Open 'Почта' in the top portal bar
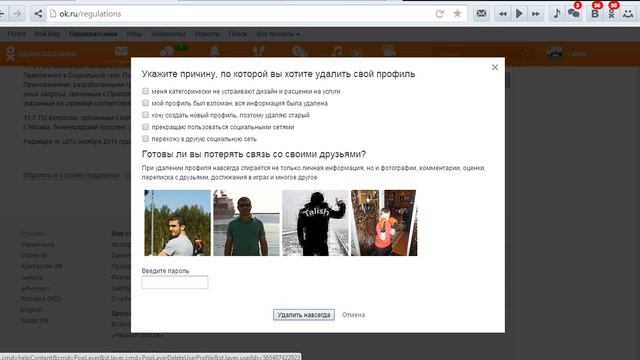Viewport: 640px width, 360px height. [16, 34]
